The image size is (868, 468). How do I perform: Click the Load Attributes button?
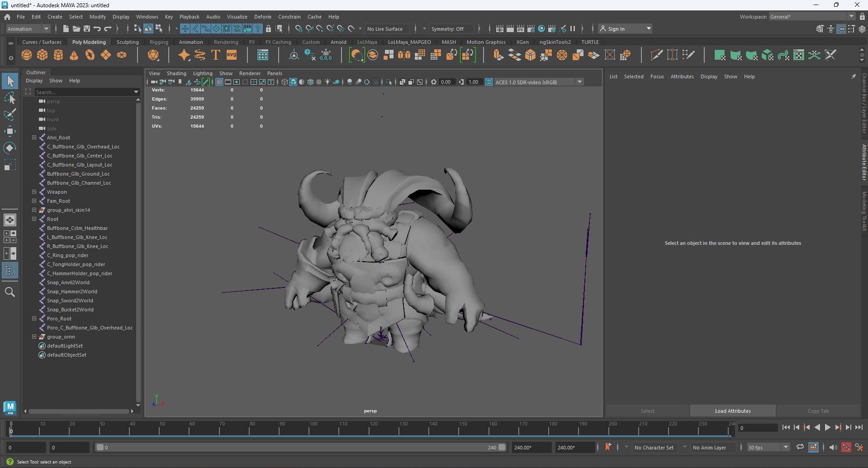pos(732,411)
